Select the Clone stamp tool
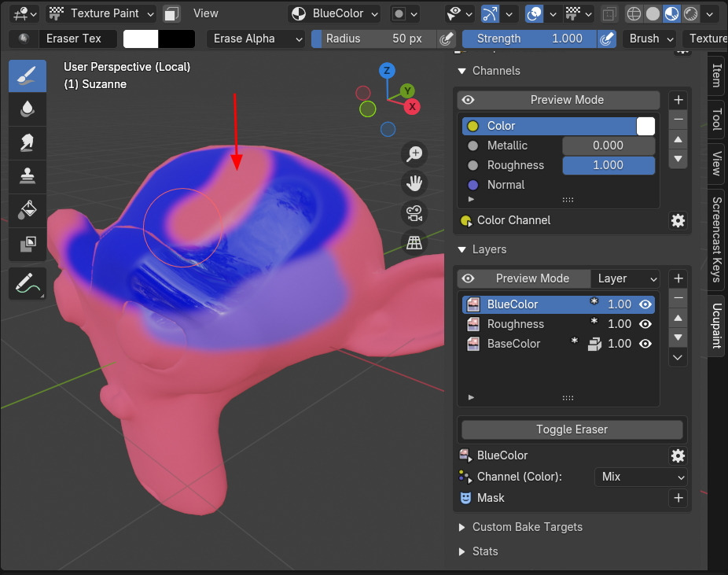 click(x=28, y=176)
